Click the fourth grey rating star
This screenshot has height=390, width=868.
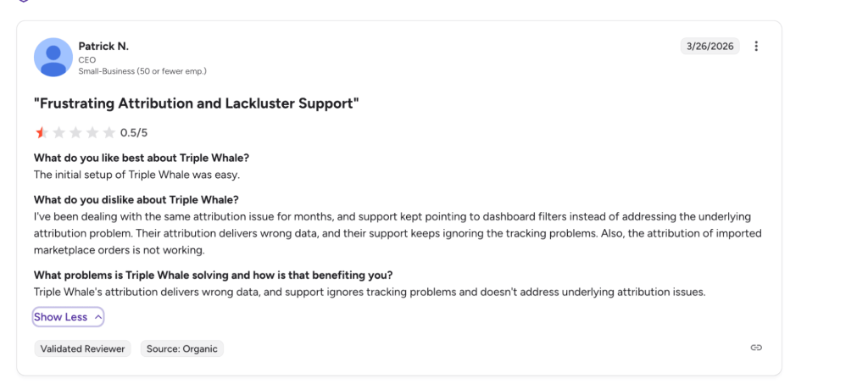pos(92,132)
